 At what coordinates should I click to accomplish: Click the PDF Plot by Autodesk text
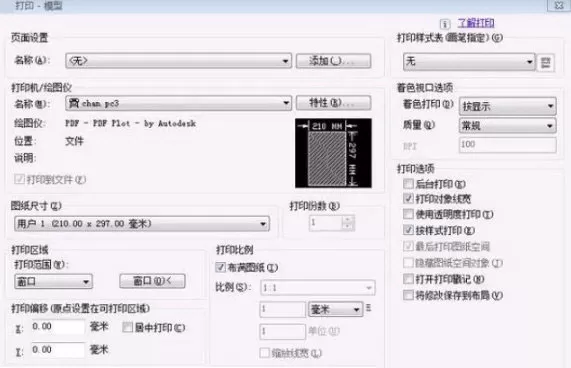(130, 123)
